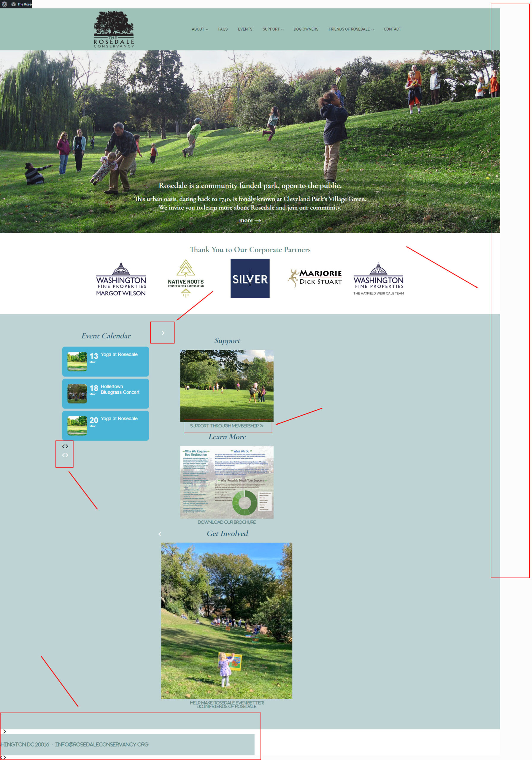This screenshot has width=532, height=760.
Task: Click the left chevron arrow beside Get Involved
Action: (160, 534)
